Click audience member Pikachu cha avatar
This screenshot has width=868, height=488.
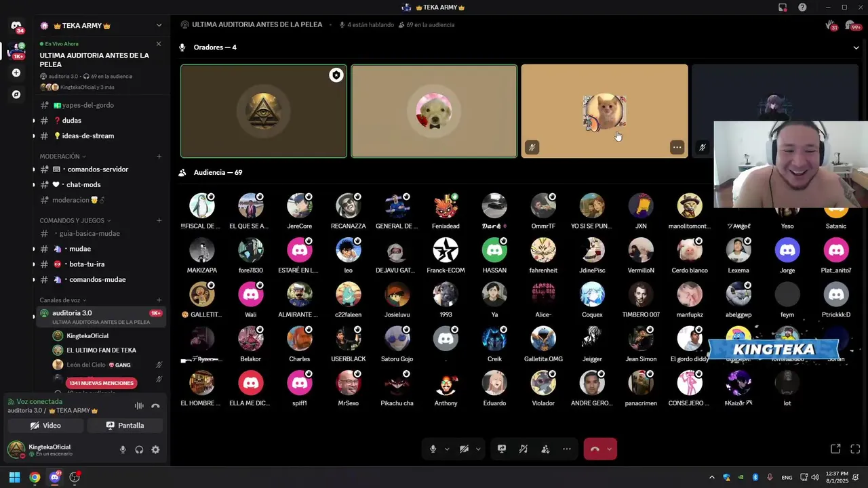397,383
